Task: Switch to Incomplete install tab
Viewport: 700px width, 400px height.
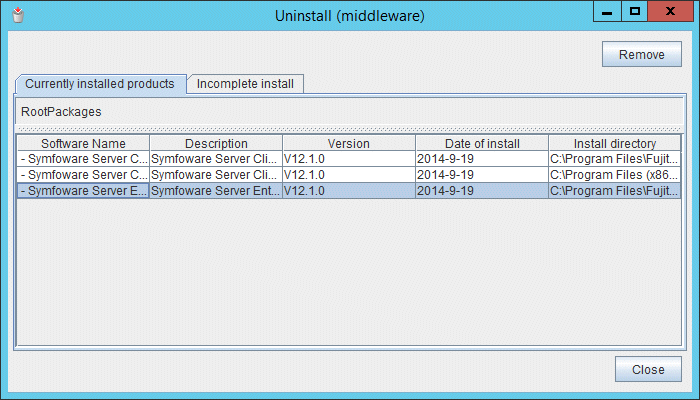Action: [245, 84]
